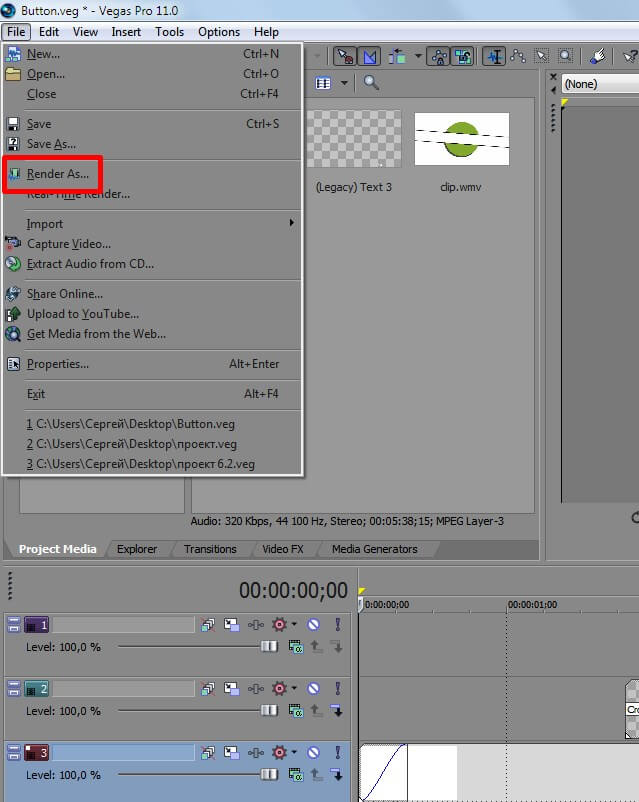639x802 pixels.
Task: Expand the Import submenu
Action: 152,224
